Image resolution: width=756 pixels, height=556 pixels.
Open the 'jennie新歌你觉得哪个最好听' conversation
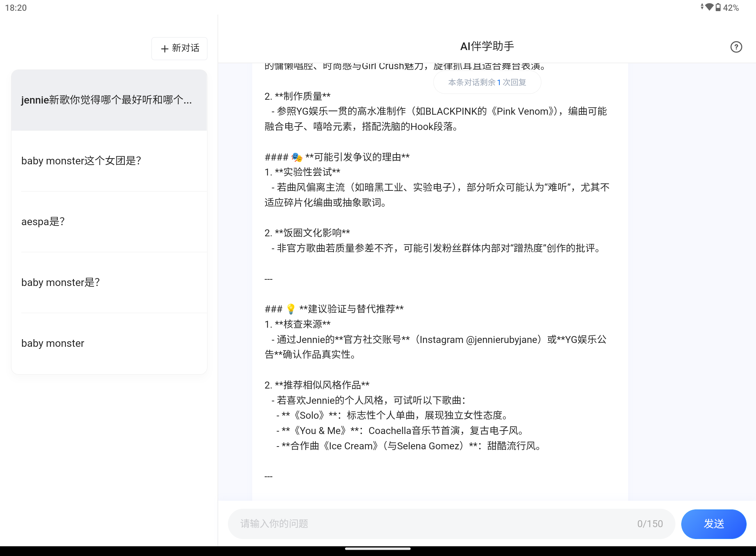pyautogui.click(x=109, y=100)
